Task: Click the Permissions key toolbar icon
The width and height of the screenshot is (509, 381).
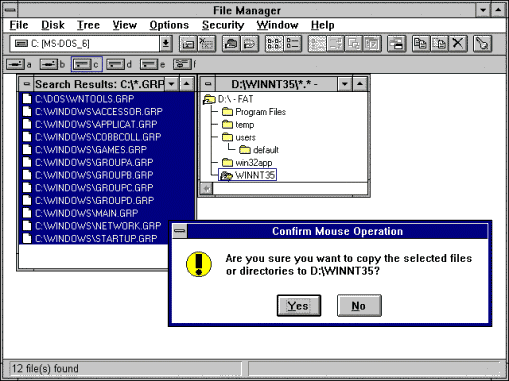Action: coord(482,44)
